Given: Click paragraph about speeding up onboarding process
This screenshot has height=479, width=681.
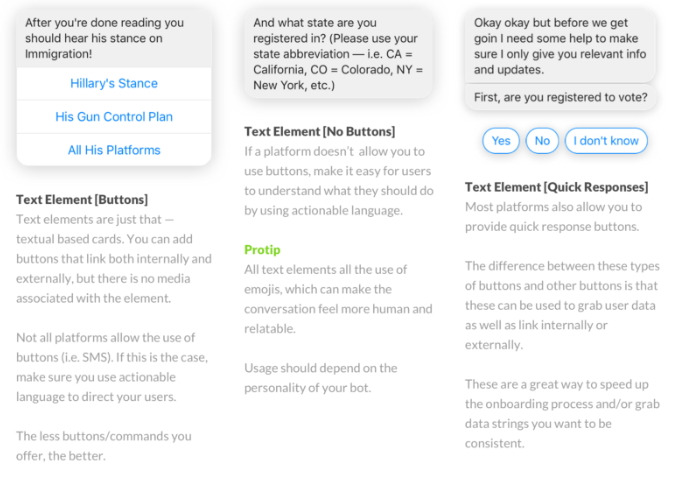Looking at the screenshot, I should (x=562, y=414).
